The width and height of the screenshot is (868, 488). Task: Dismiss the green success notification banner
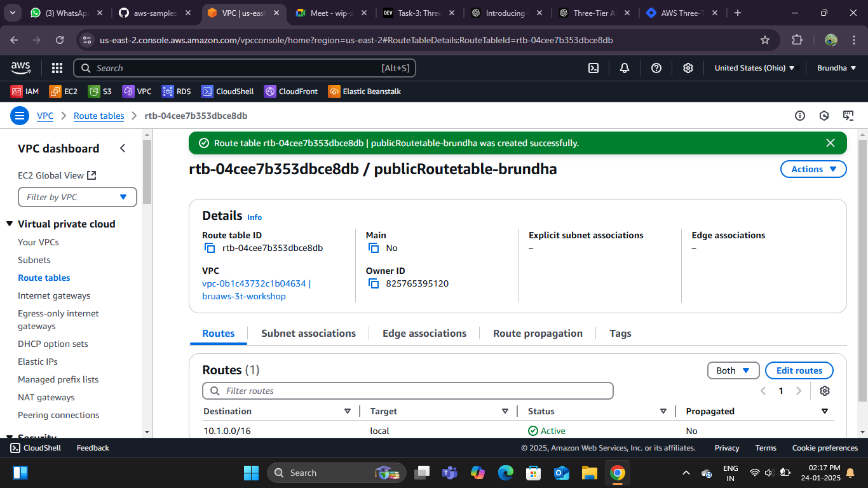coord(831,143)
